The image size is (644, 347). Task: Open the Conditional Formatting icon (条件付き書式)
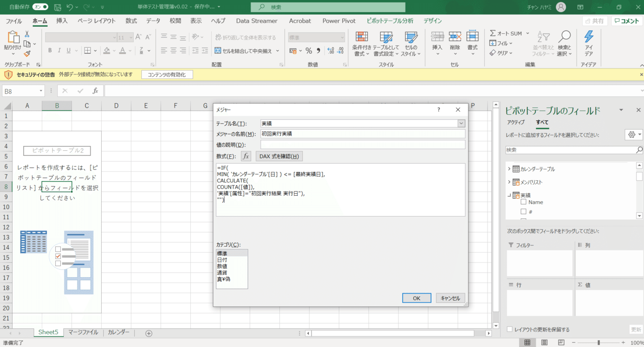361,37
